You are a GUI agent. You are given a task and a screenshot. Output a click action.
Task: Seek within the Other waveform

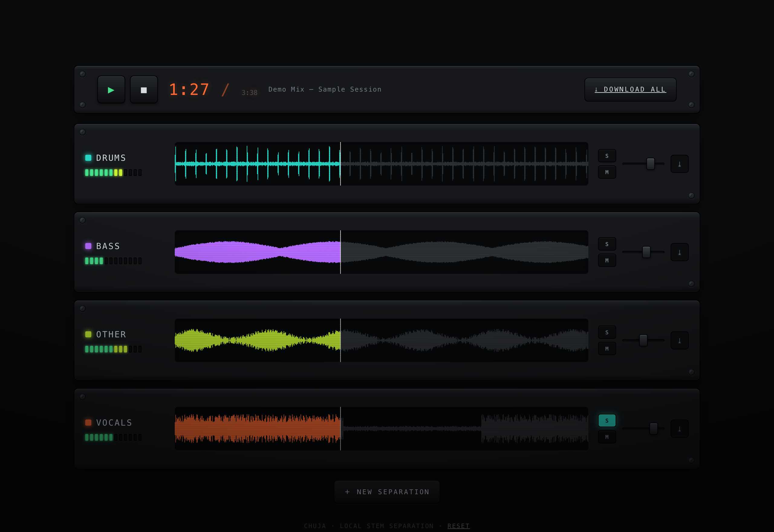click(381, 340)
